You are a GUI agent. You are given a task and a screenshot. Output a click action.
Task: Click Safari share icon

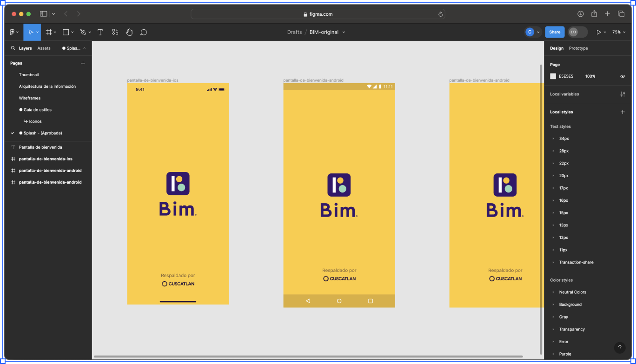[594, 14]
